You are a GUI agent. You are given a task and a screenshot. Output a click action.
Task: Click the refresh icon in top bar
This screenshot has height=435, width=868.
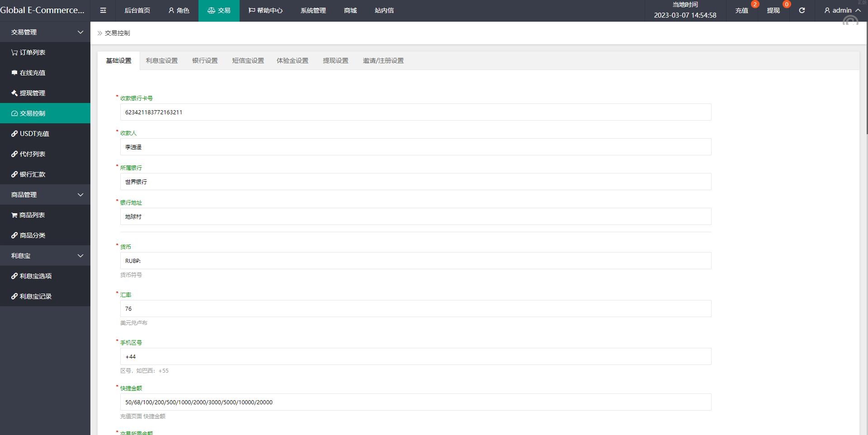pyautogui.click(x=802, y=10)
